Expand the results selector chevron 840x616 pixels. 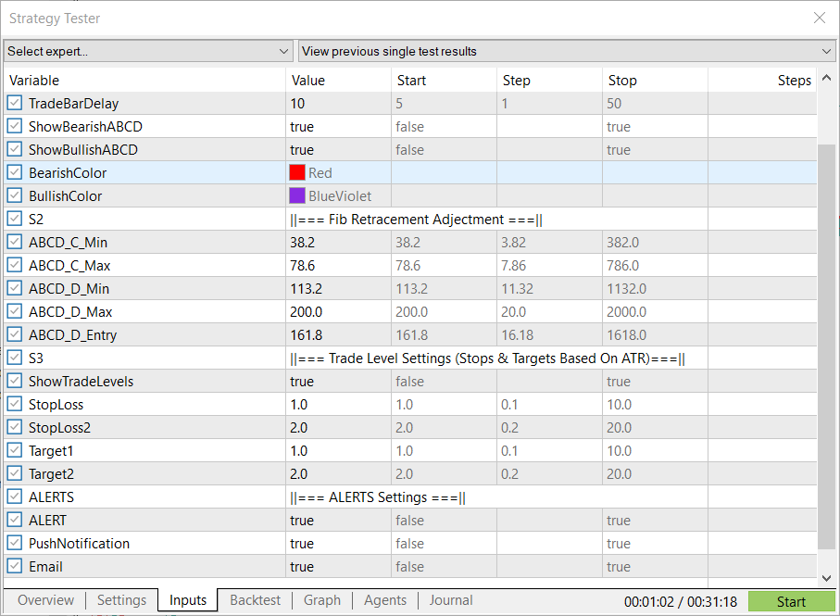click(827, 51)
